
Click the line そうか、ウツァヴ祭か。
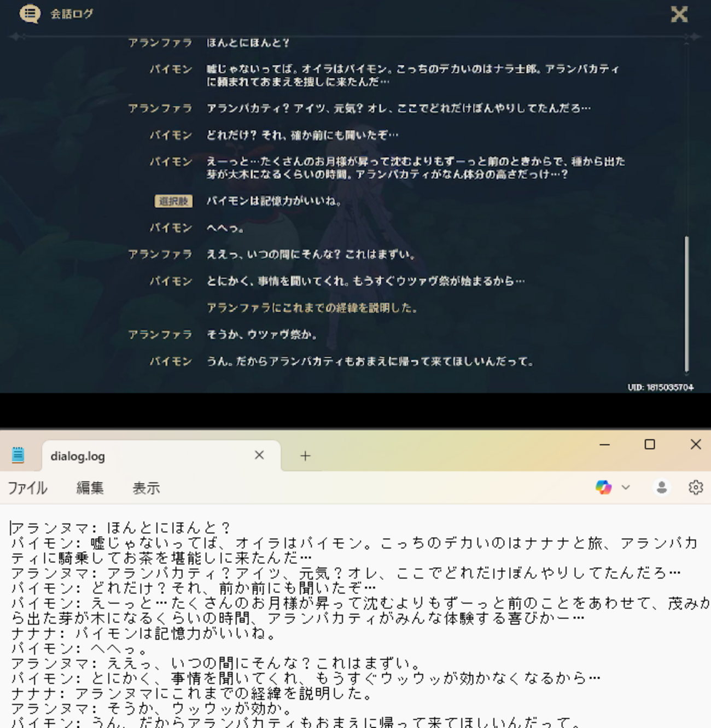tap(262, 334)
